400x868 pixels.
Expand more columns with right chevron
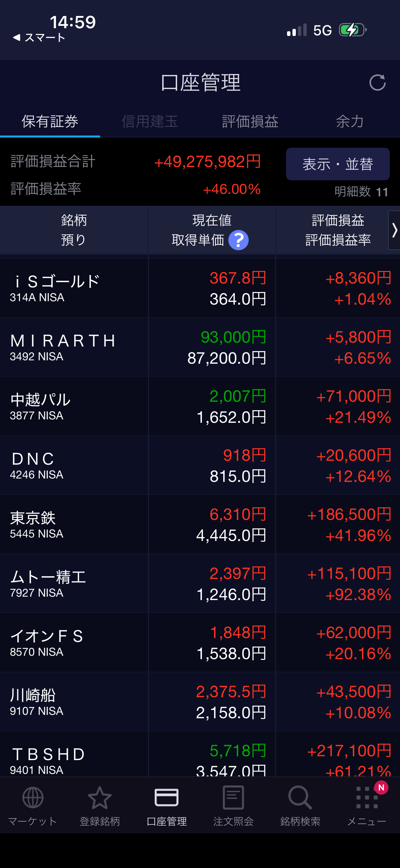click(394, 230)
